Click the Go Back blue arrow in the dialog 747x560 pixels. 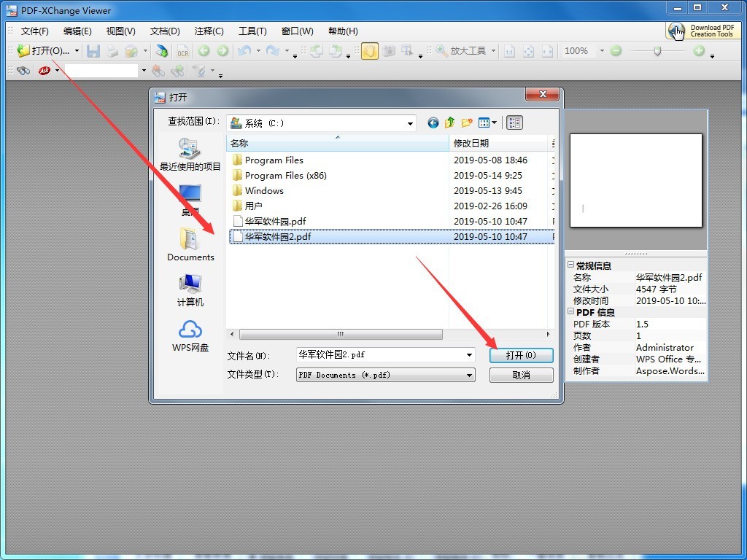click(x=433, y=122)
